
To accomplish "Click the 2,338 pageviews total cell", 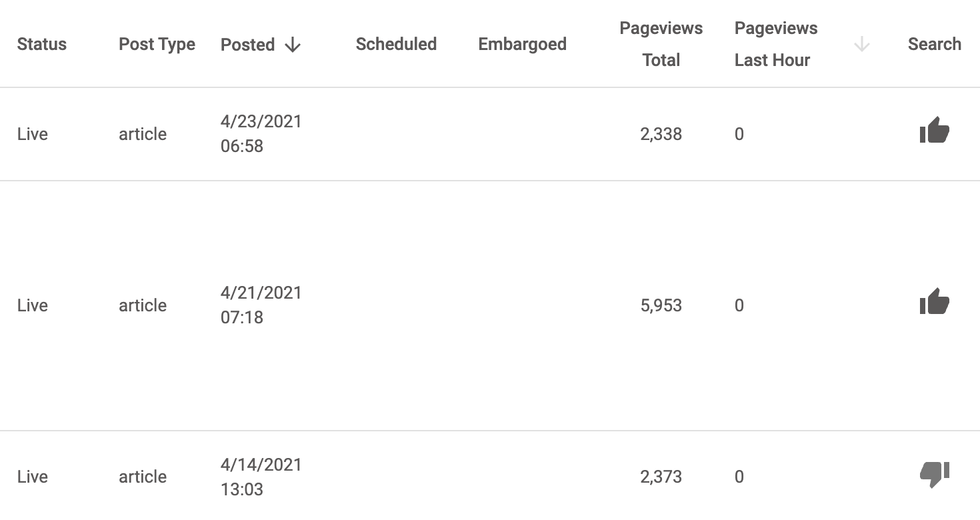I will tap(661, 134).
